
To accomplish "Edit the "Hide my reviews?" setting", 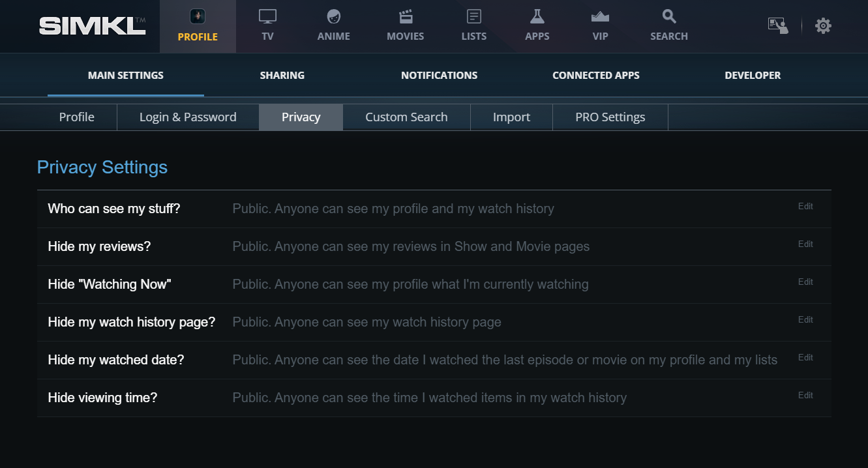I will (x=805, y=244).
